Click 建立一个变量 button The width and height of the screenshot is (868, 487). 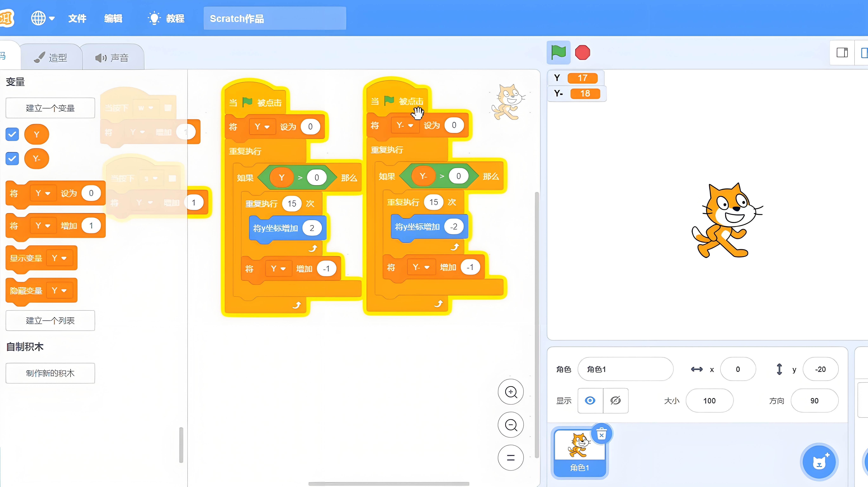(x=50, y=108)
